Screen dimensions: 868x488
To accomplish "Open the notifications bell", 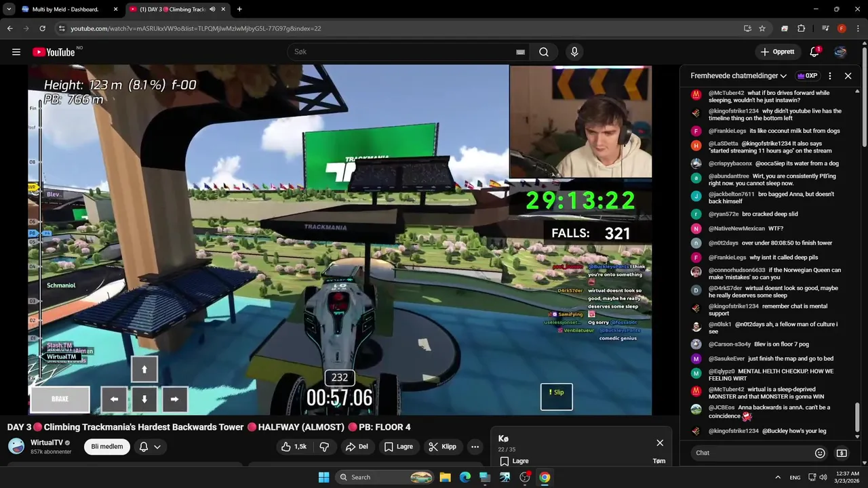I will point(814,52).
